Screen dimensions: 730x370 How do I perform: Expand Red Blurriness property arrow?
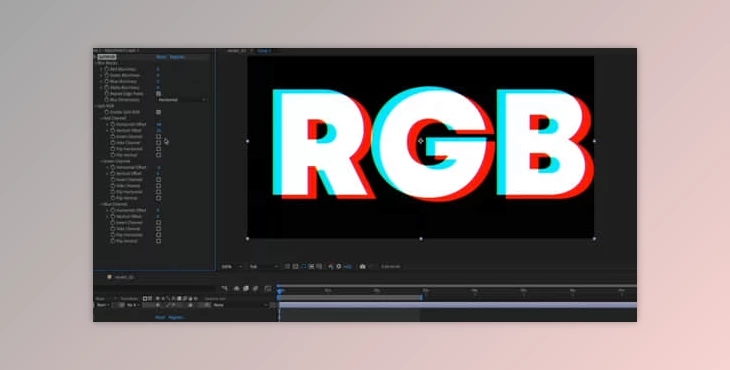(x=101, y=69)
